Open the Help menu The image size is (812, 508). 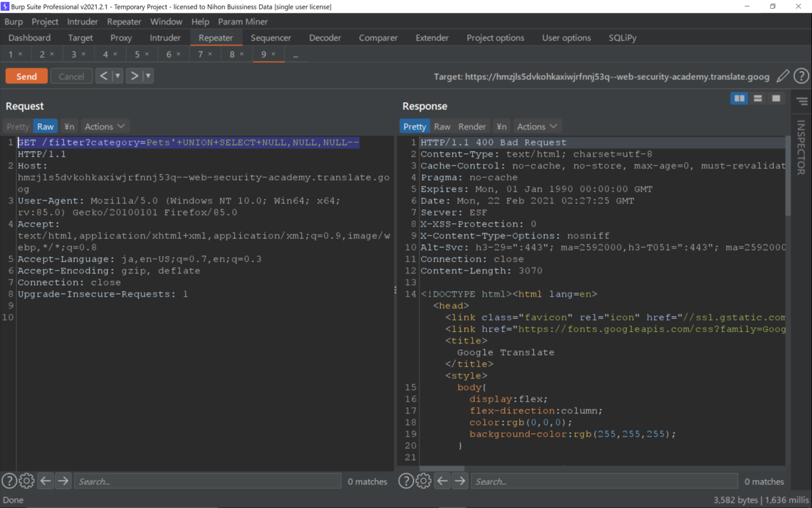click(x=200, y=22)
